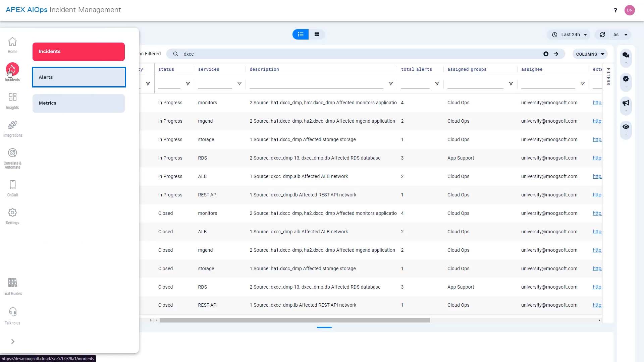Click the description filter input field
The width and height of the screenshot is (644, 362).
[x=316, y=84]
